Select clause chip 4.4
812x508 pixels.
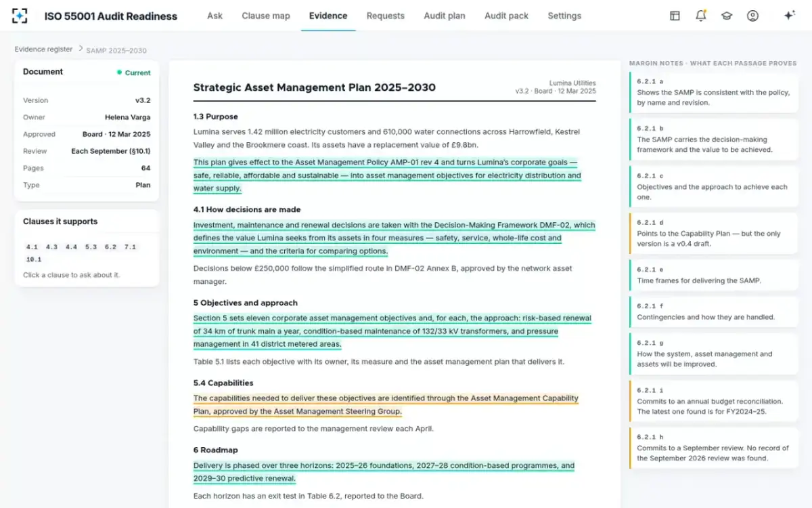point(71,247)
